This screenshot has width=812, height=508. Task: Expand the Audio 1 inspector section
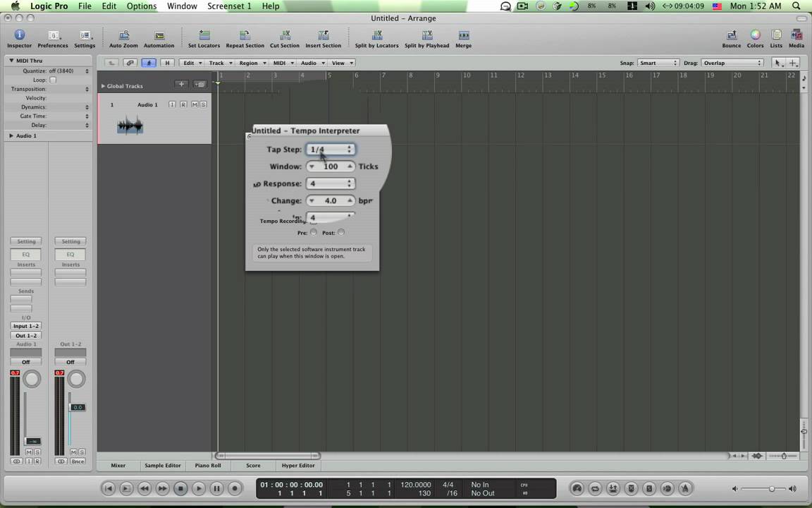point(11,135)
